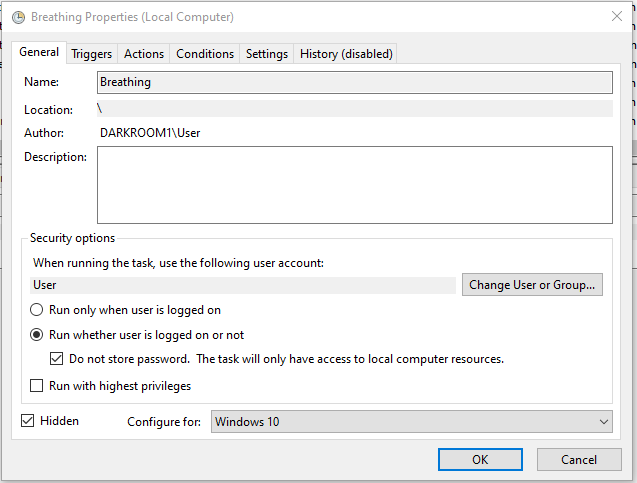Click the Task Scheduler clock icon in title bar

point(18,17)
